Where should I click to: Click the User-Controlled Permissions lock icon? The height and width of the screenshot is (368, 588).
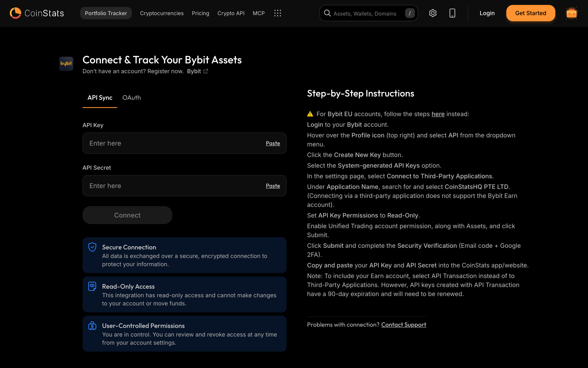coord(92,326)
